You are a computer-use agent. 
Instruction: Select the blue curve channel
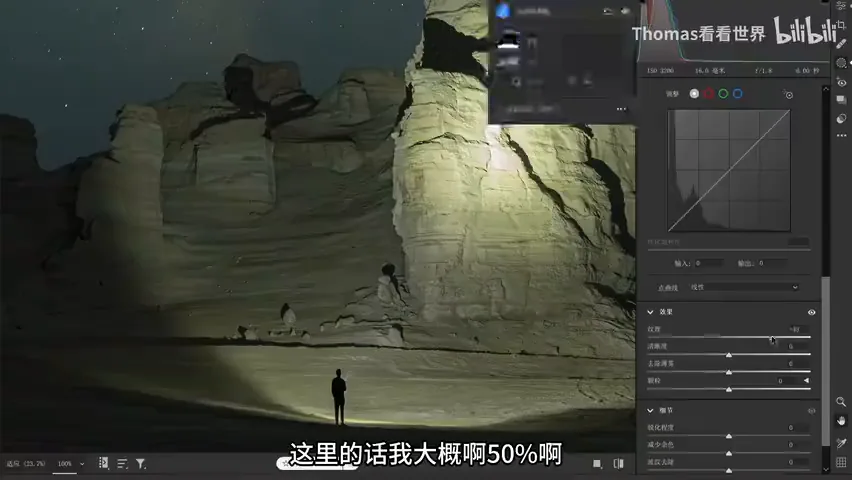738,94
